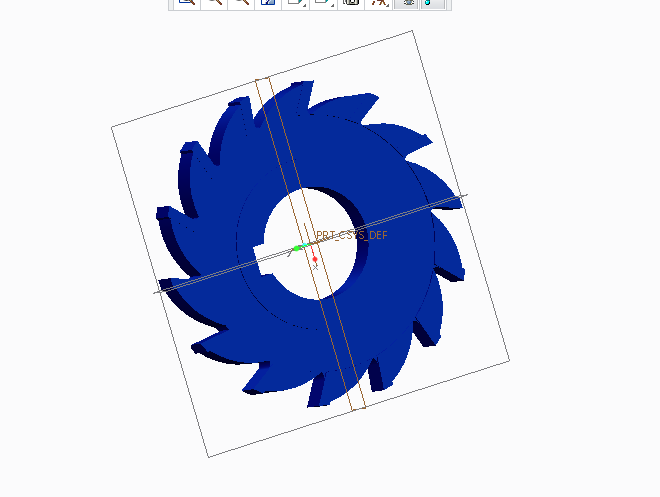Open the View Manager icon
This screenshot has height=497, width=660.
(350, 3)
